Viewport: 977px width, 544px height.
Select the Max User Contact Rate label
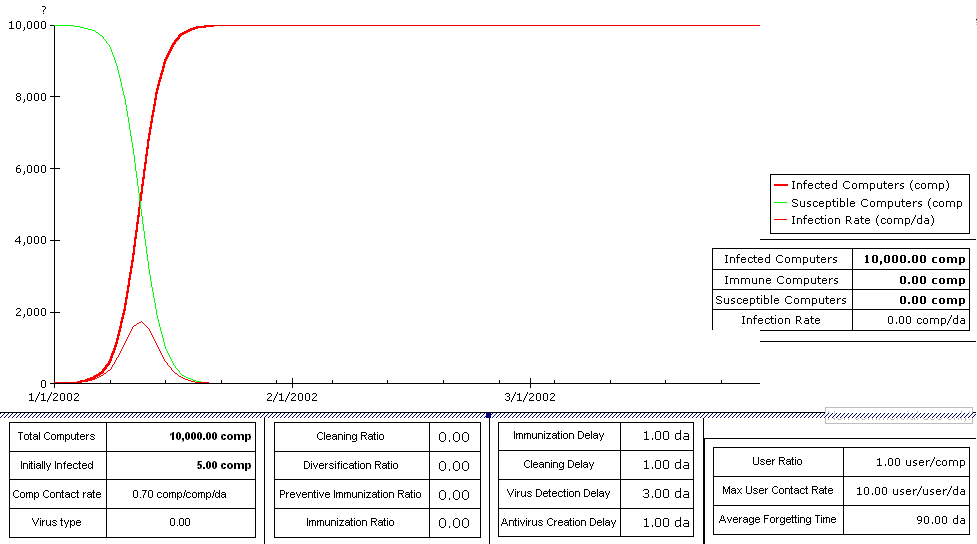(x=778, y=490)
